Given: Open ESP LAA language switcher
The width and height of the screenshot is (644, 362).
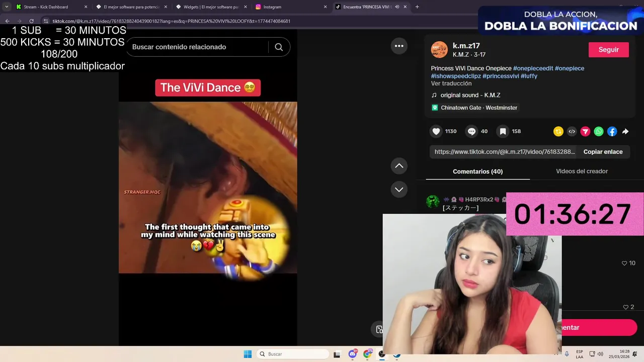Looking at the screenshot, I should (x=580, y=354).
